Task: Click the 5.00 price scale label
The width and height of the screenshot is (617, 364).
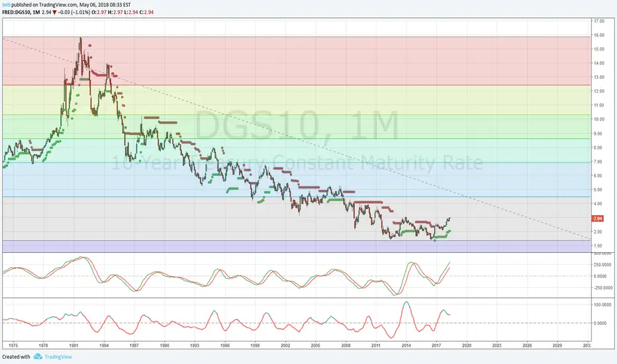Action: coord(599,190)
